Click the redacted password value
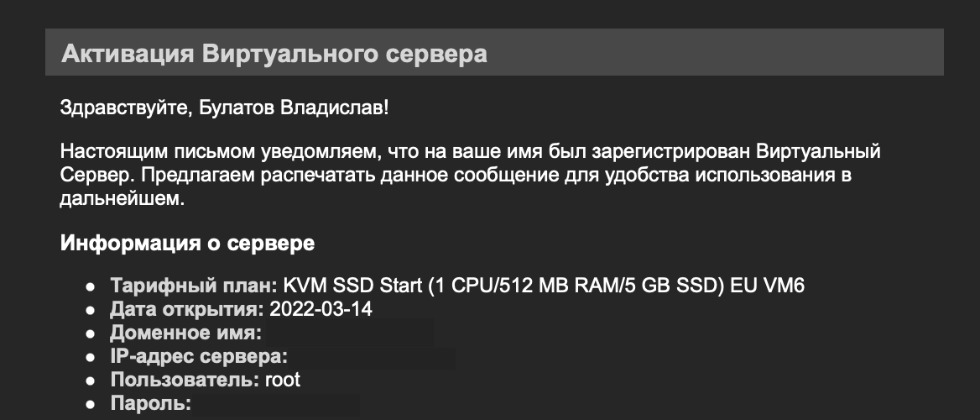Screen dimensions: 980x420 pos(277,404)
